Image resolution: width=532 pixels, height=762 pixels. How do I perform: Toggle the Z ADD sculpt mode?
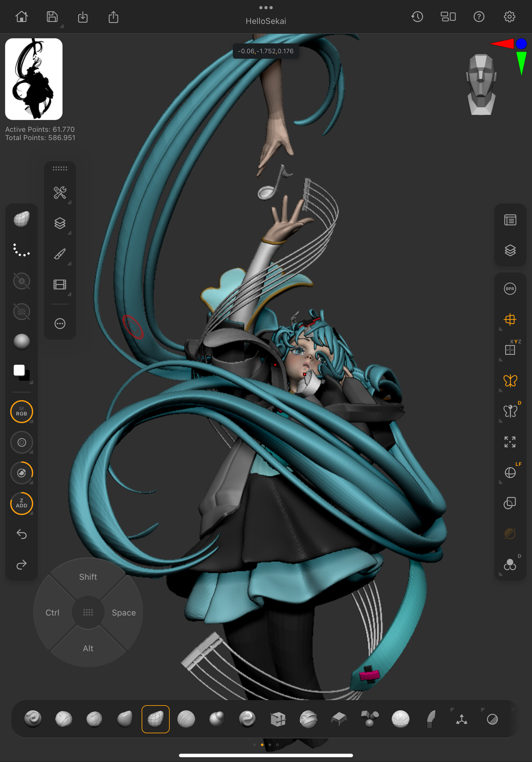click(x=22, y=503)
